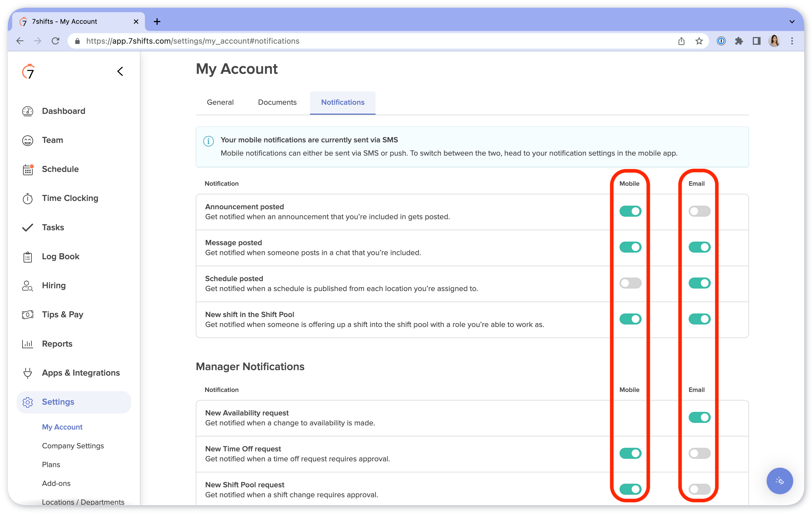The height and width of the screenshot is (513, 812).
Task: Enable Mobile for Schedule posted
Action: [x=630, y=283]
